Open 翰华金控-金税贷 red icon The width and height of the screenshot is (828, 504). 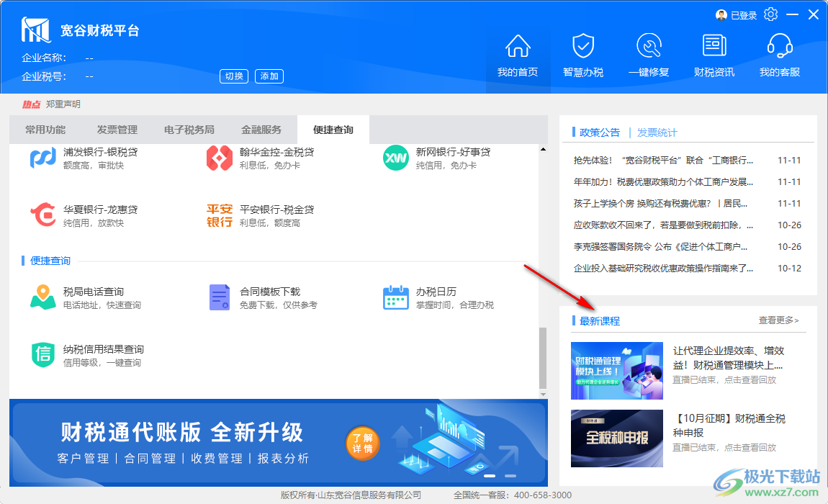pyautogui.click(x=219, y=158)
